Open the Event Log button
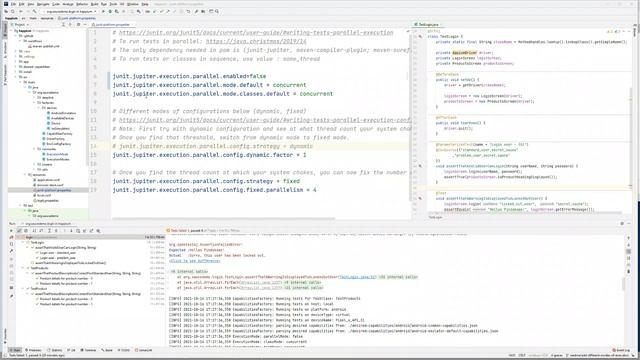This screenshot has width=640, height=360. pyautogui.click(x=621, y=350)
